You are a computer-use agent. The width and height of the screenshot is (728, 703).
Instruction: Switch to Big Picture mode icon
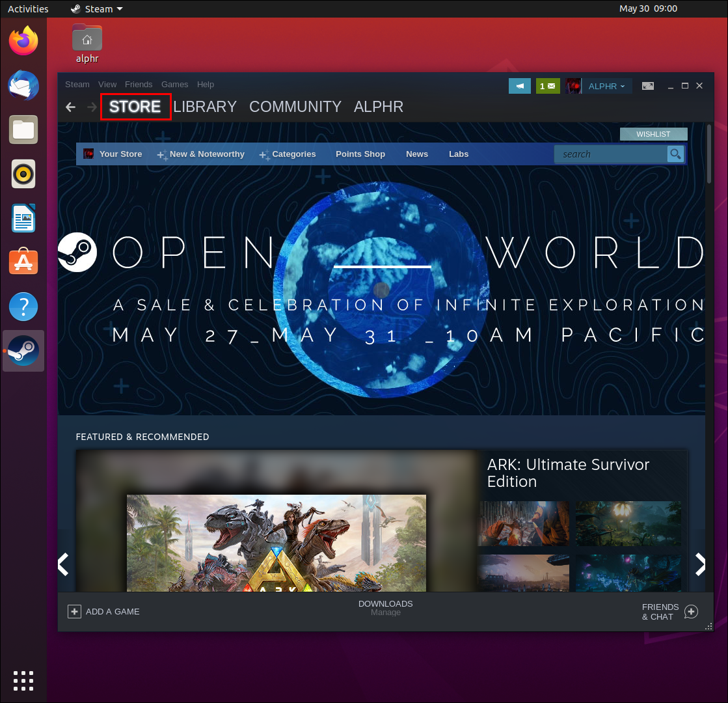pos(648,86)
